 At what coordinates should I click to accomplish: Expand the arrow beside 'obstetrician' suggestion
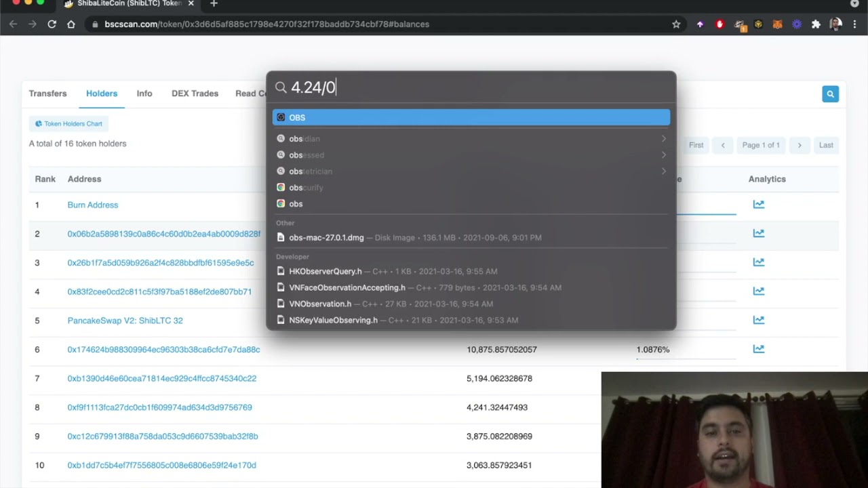(x=664, y=171)
